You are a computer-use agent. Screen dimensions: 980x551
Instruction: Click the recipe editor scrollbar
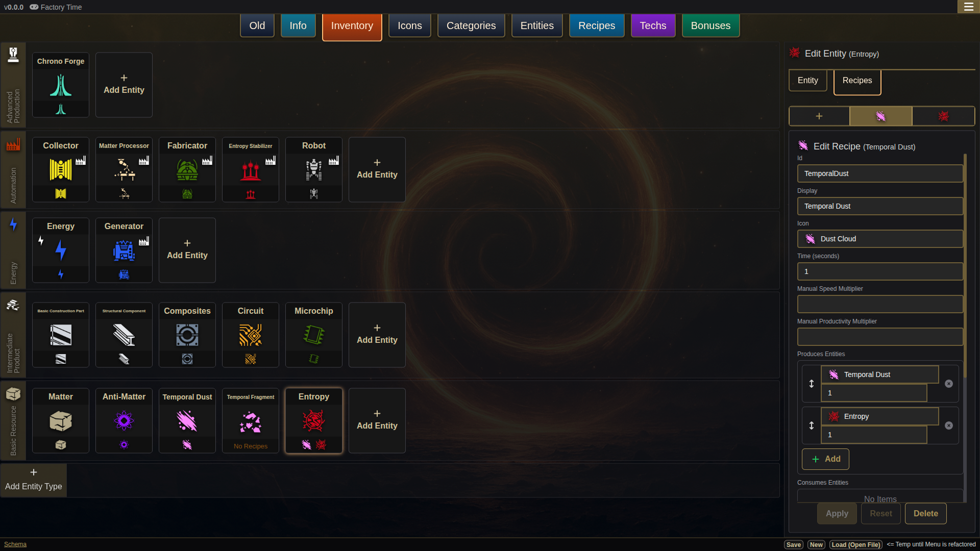tap(965, 265)
